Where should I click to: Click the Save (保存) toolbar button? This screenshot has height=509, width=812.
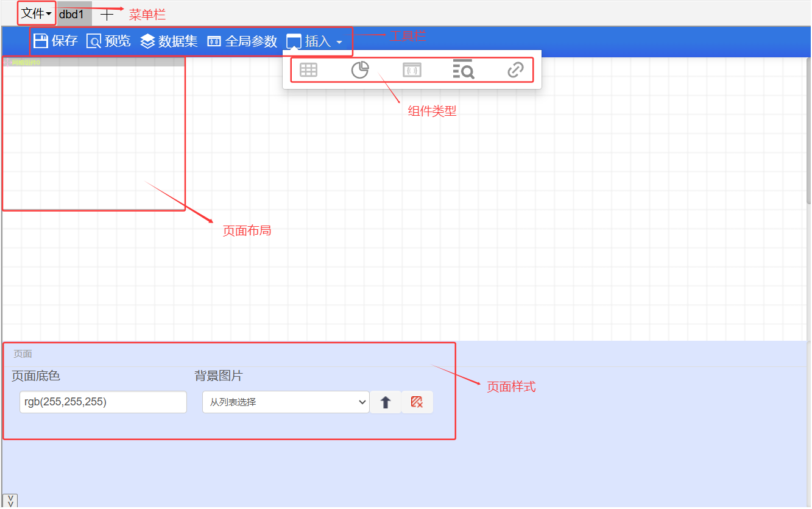point(55,41)
